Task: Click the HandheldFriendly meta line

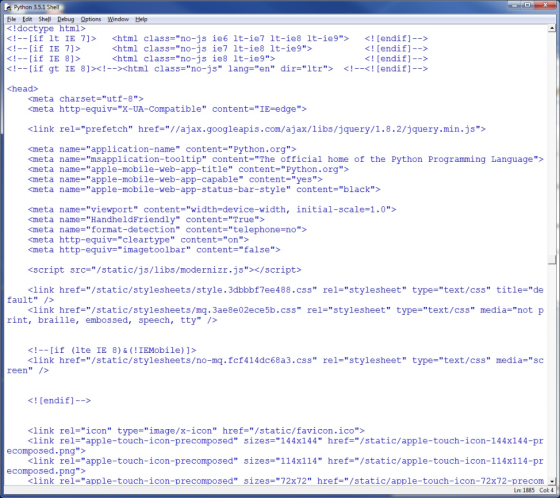Action: coord(146,220)
